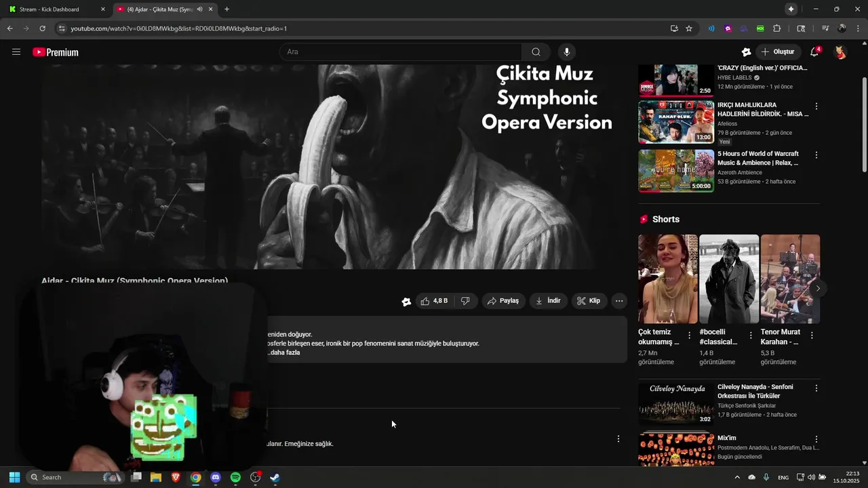Open the more actions ellipsis beside Klip

point(619,301)
